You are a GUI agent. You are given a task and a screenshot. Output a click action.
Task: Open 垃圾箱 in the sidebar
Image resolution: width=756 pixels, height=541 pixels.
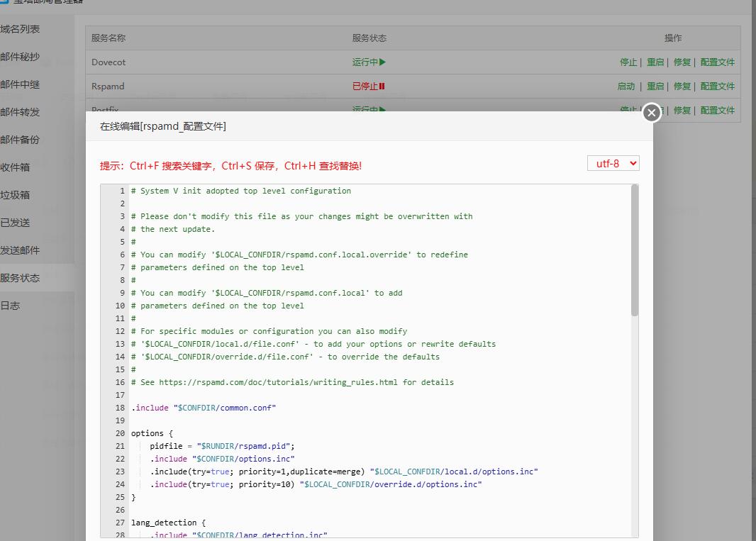pos(16,195)
